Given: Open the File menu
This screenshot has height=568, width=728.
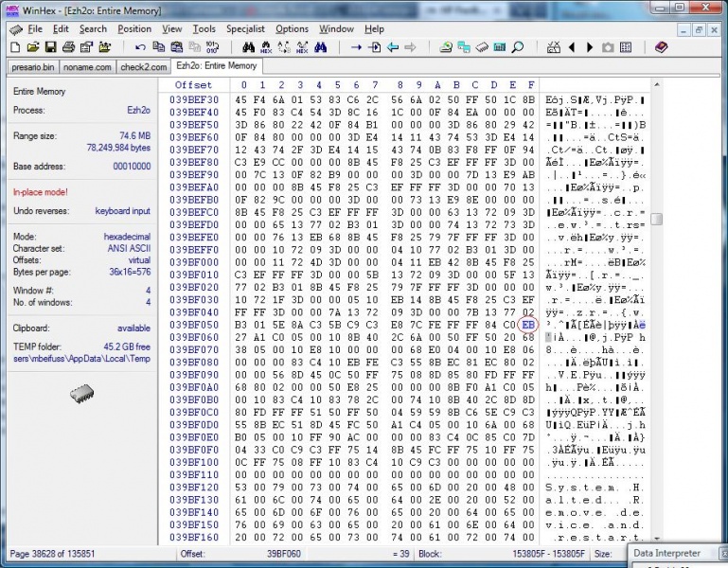Looking at the screenshot, I should click(x=35, y=29).
